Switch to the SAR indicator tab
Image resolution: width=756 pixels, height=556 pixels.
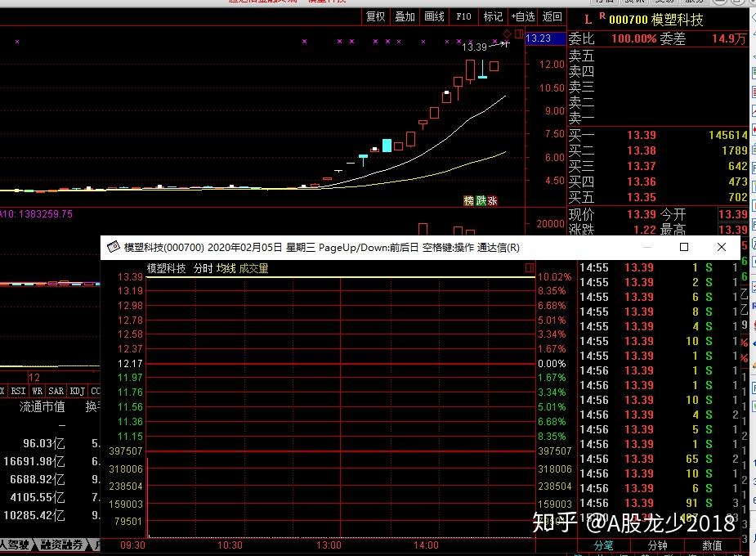click(x=56, y=391)
